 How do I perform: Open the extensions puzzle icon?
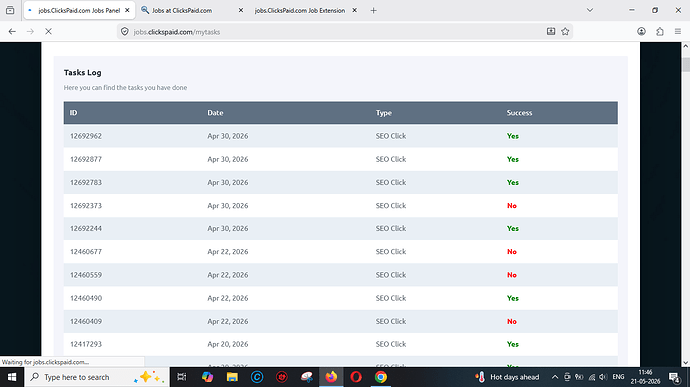click(x=660, y=31)
